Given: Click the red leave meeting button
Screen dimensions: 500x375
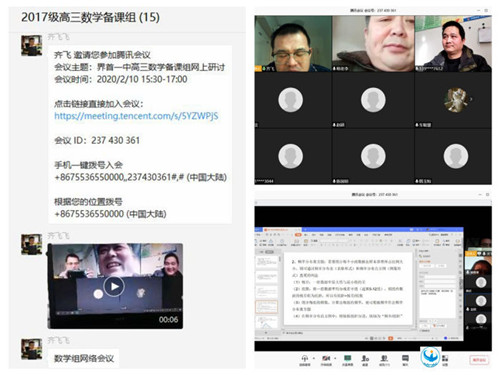Looking at the screenshot, I should [479, 360].
